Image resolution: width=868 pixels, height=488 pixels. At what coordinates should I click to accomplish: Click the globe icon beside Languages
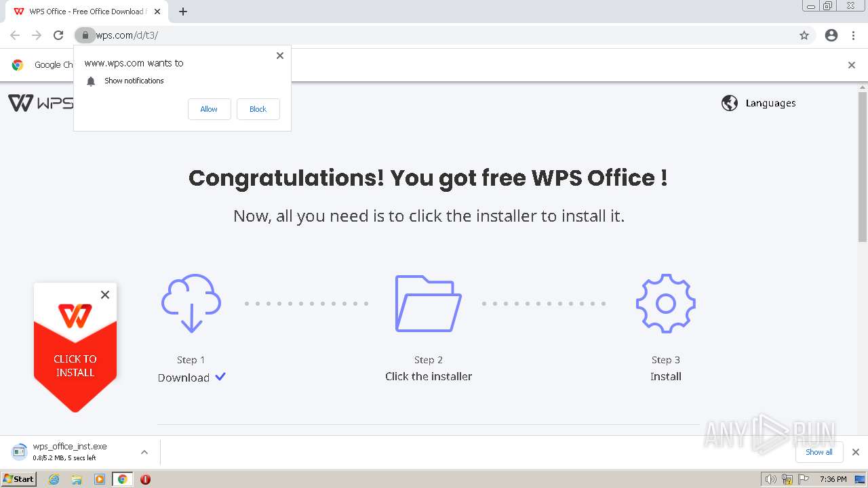730,103
